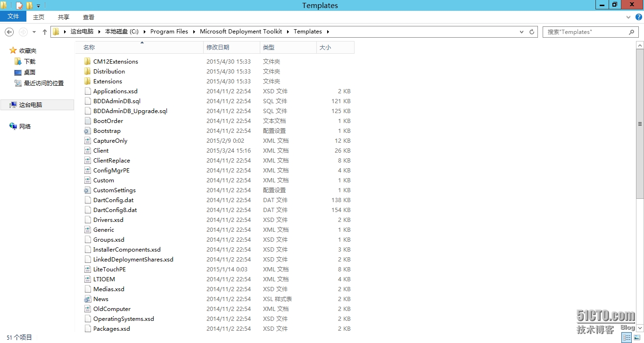The height and width of the screenshot is (343, 644).
Task: Switch to the 查看 ribbon tab
Action: 89,17
